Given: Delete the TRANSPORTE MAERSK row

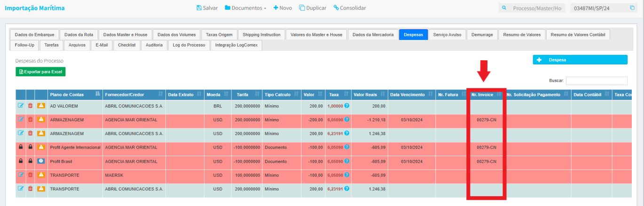Looking at the screenshot, I should [31, 175].
